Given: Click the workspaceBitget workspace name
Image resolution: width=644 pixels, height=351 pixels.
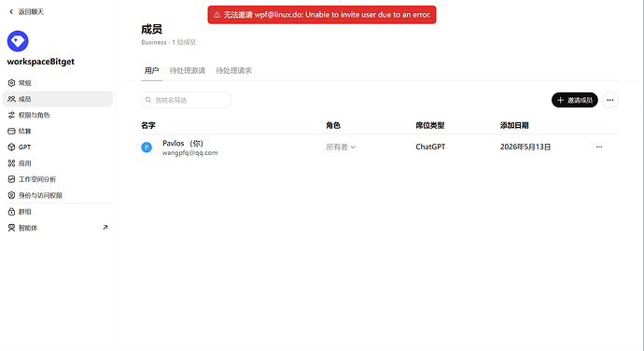Looking at the screenshot, I should pos(41,62).
